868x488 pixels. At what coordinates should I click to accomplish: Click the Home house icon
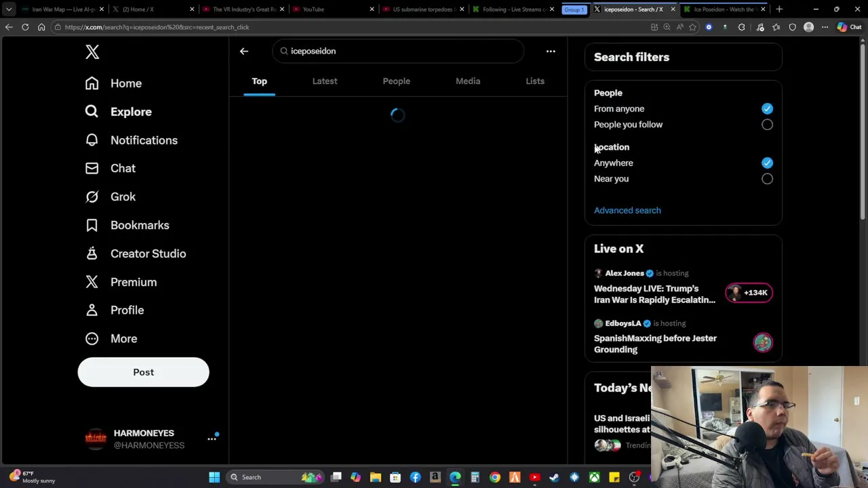(x=92, y=83)
